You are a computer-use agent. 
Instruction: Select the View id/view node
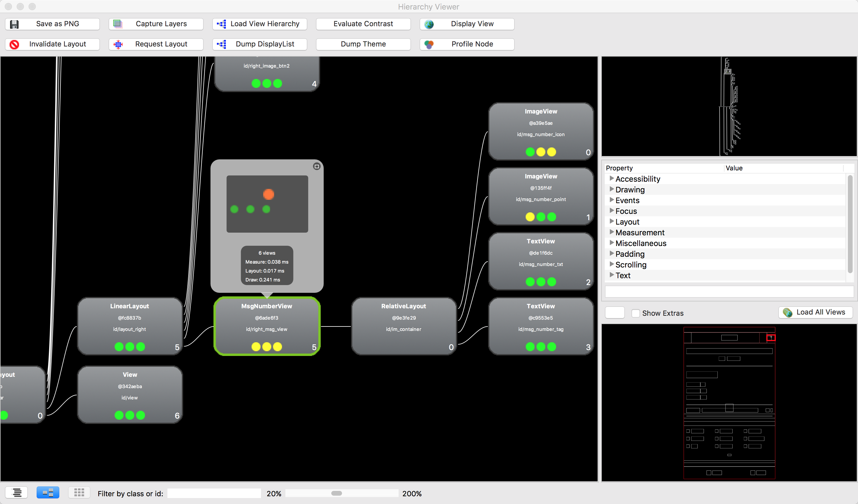pos(130,395)
